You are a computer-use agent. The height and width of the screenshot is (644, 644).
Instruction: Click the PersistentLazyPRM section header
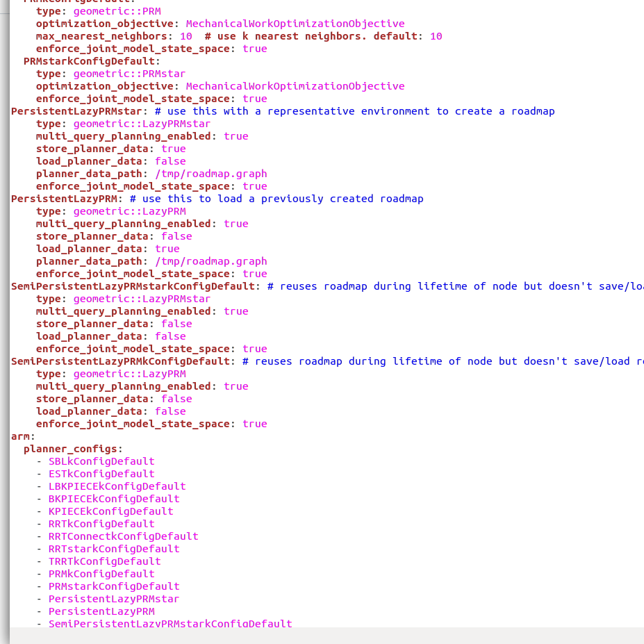(63, 199)
